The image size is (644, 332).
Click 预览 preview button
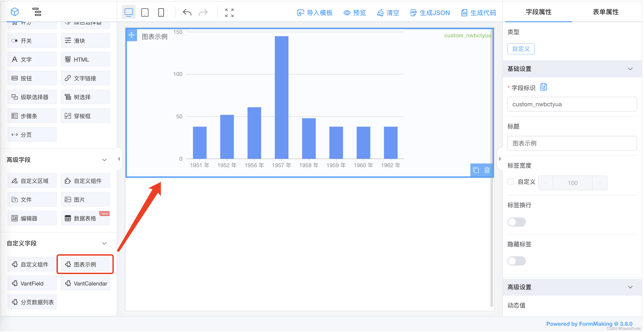coord(355,13)
